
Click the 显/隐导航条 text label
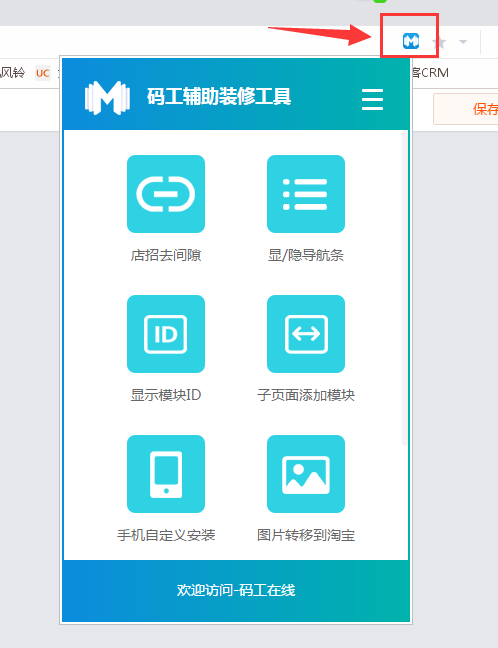click(x=306, y=255)
